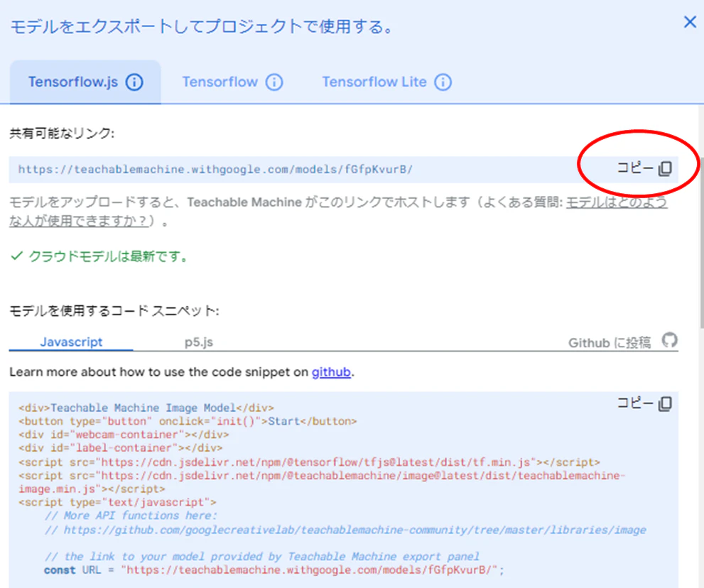This screenshot has width=704, height=588.
Task: Click the googlecreativelab github URL comment in the code
Action: click(345, 530)
